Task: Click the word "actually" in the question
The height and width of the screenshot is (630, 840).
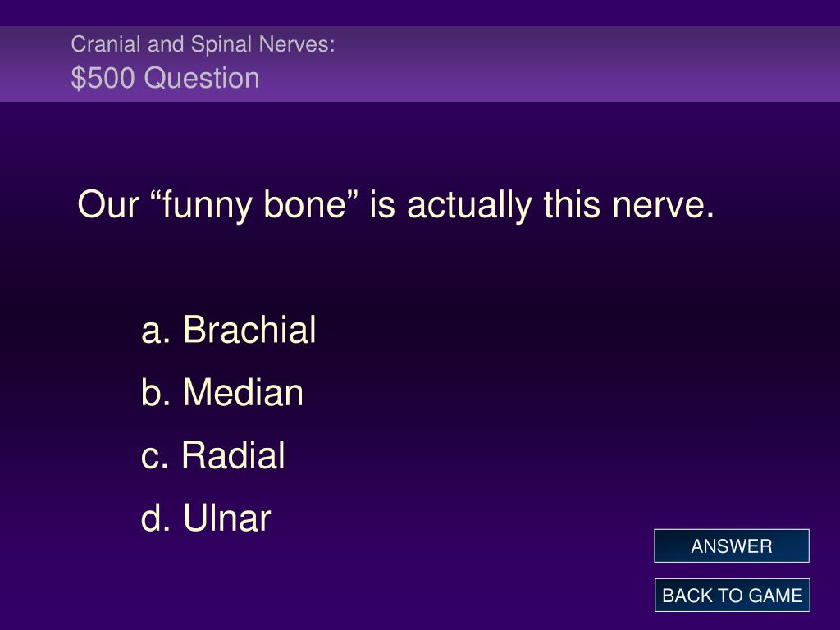Action: 469,206
